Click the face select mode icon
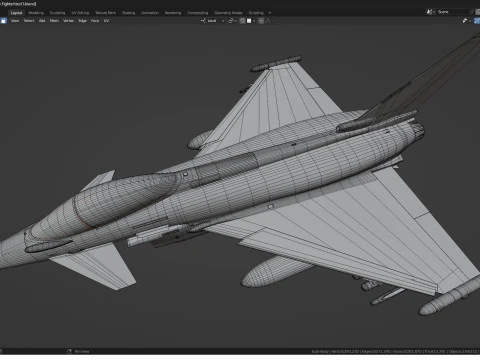480x360 pixels. (x=3, y=21)
